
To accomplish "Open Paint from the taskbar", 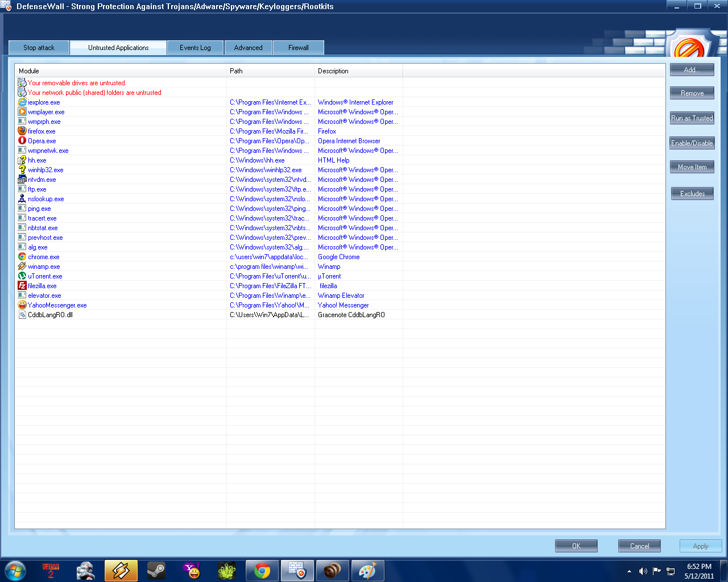I will click(x=368, y=571).
